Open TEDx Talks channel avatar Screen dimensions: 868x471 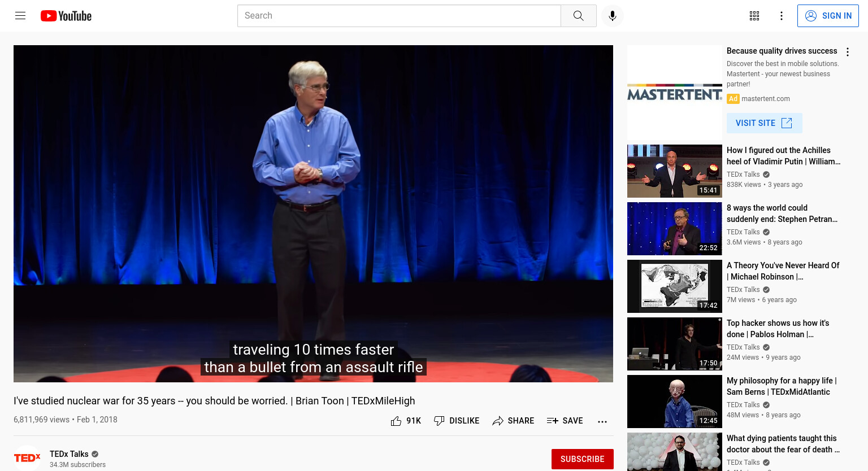[27, 458]
